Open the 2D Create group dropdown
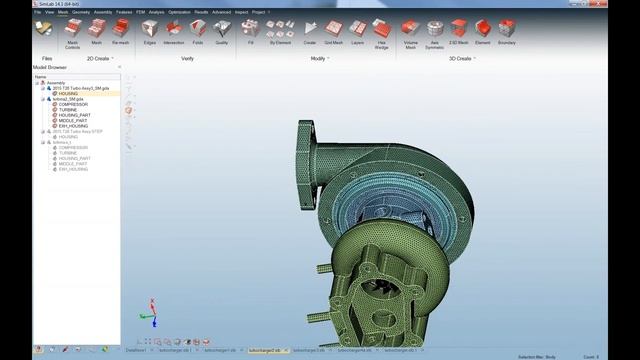Viewport: 640px width, 360px height. [x=112, y=58]
